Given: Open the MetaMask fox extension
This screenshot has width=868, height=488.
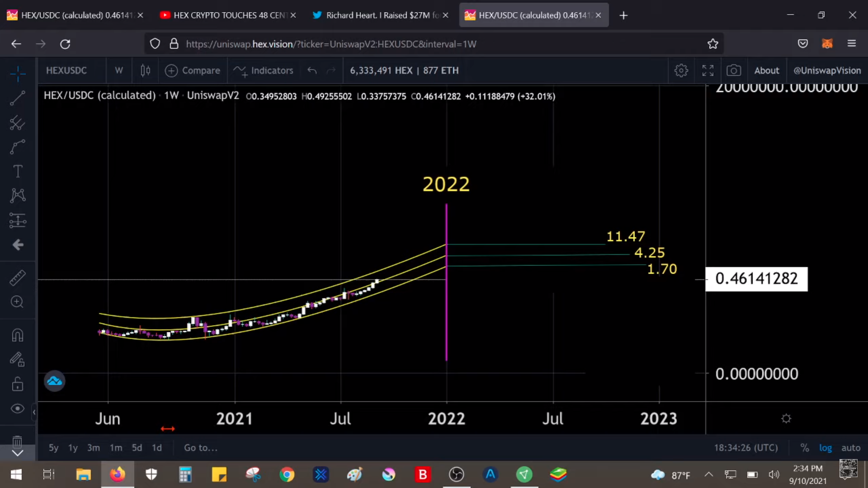Looking at the screenshot, I should tap(827, 44).
